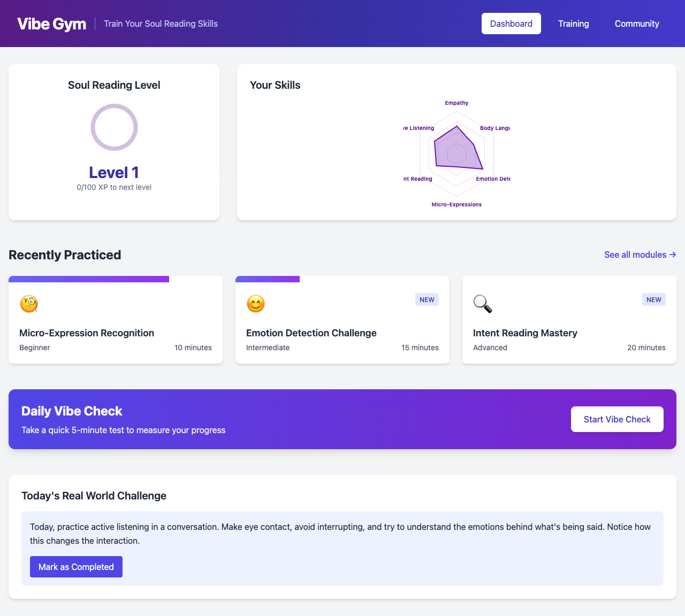Click the Empathy label on radar chart
This screenshot has height=616, width=685.
pyautogui.click(x=456, y=103)
